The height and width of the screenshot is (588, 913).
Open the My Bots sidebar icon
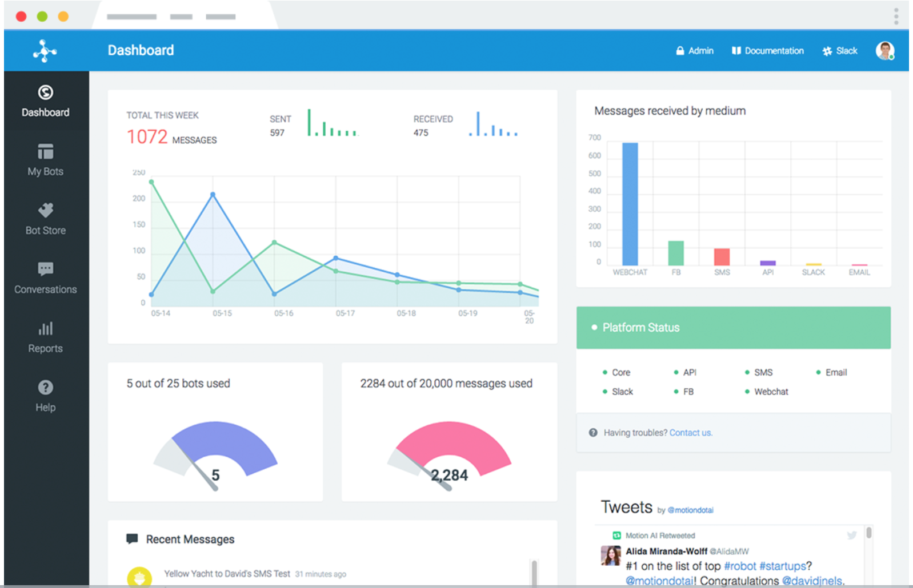(45, 152)
